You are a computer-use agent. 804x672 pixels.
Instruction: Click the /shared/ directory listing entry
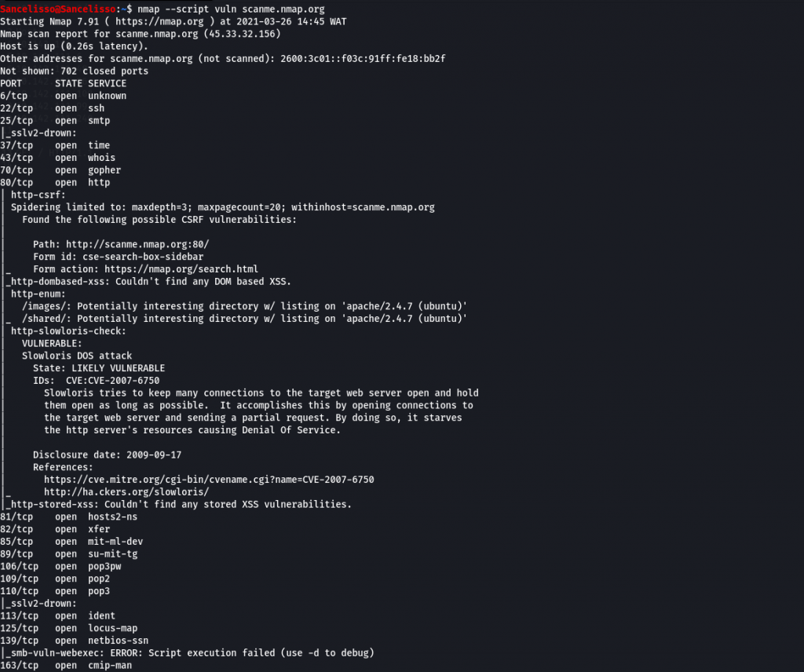pos(244,318)
